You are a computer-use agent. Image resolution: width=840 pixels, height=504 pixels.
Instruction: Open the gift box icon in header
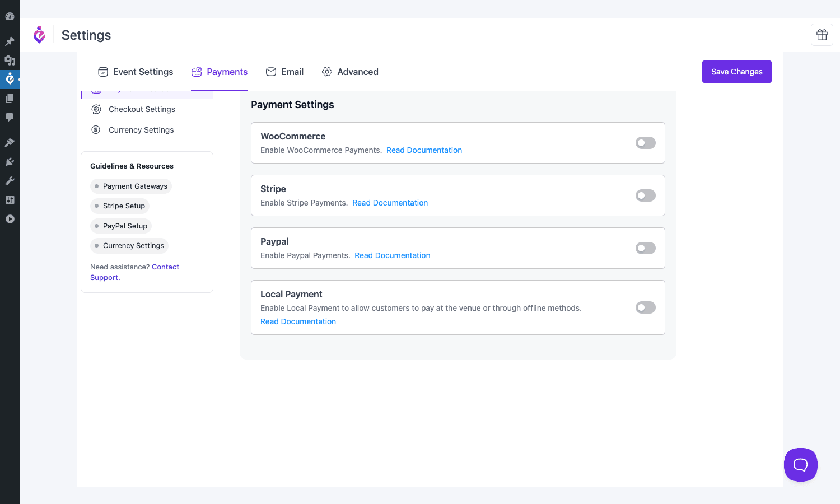(x=822, y=35)
